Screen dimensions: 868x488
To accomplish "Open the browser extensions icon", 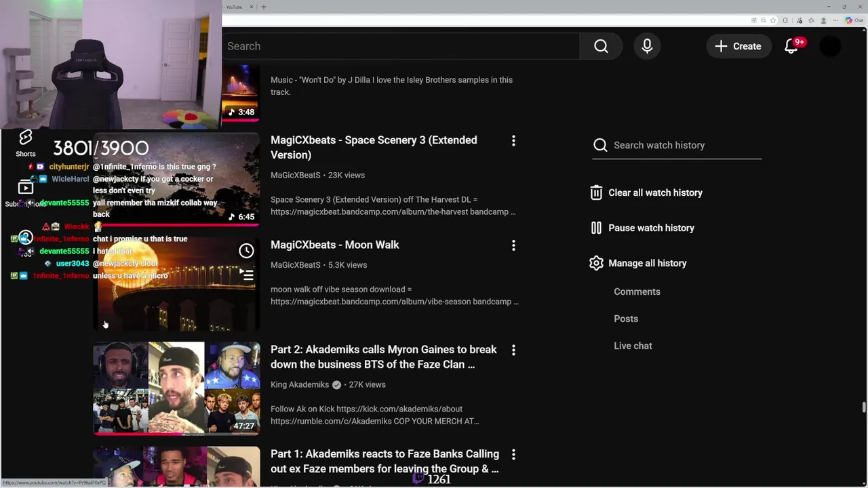I will click(x=785, y=20).
